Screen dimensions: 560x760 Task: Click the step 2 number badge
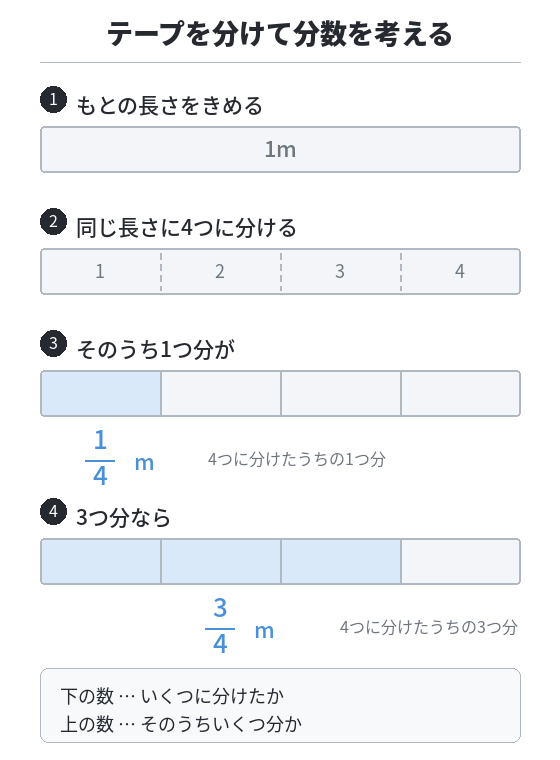point(53,222)
